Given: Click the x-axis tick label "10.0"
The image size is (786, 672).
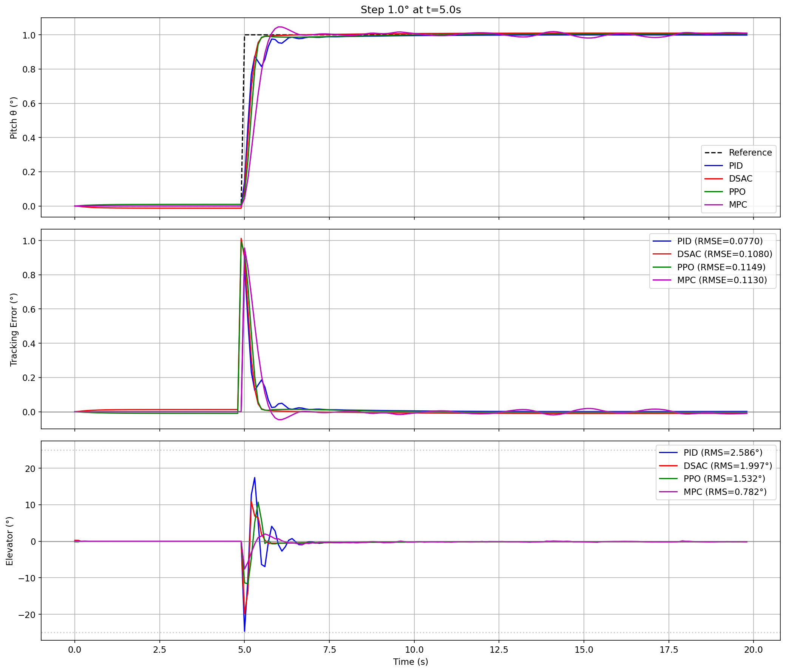Looking at the screenshot, I should point(414,650).
